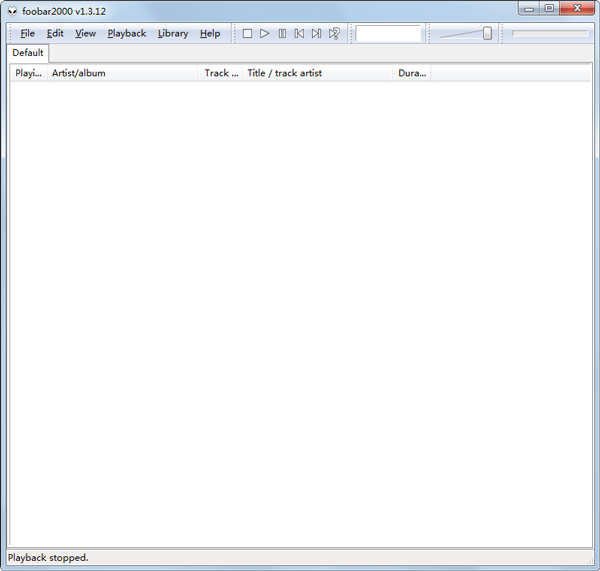The height and width of the screenshot is (571, 600).
Task: Open the Edit menu
Action: (55, 34)
